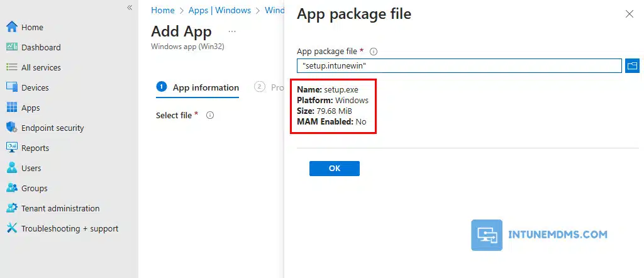Browse for file using folder icon
This screenshot has width=644, height=278.
(631, 65)
